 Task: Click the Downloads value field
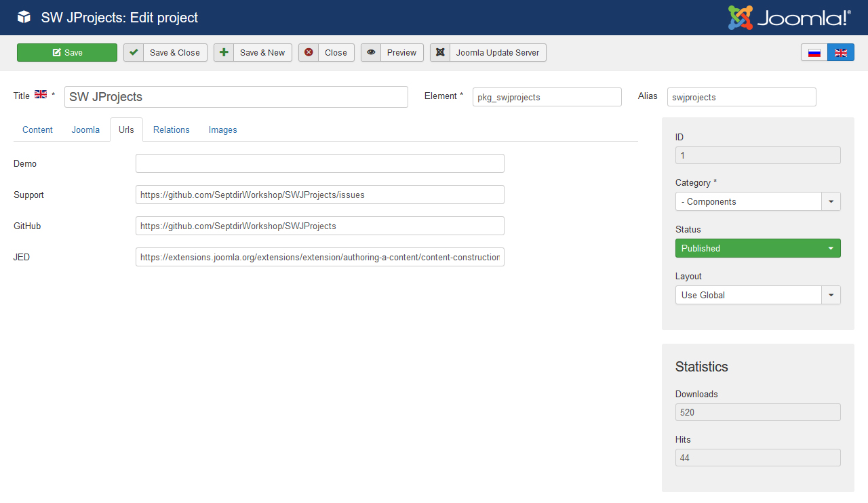(x=758, y=412)
